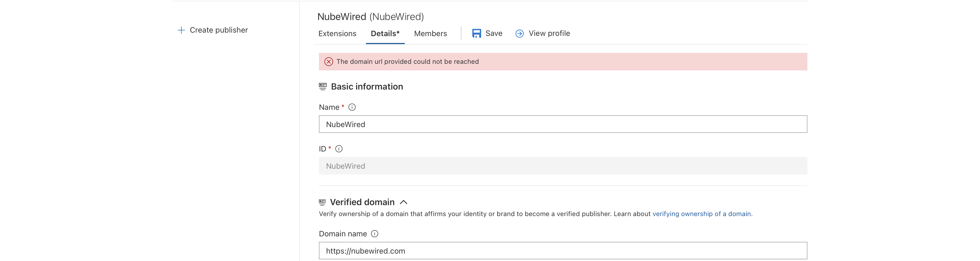Click the info icon beside Domain name
This screenshot has width=980, height=261.
pyautogui.click(x=374, y=234)
